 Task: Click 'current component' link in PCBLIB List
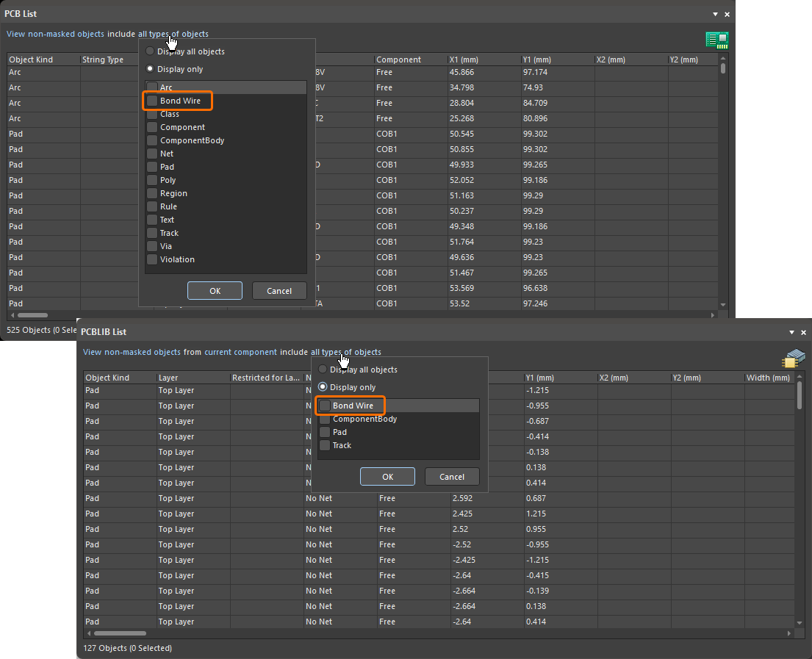click(240, 352)
